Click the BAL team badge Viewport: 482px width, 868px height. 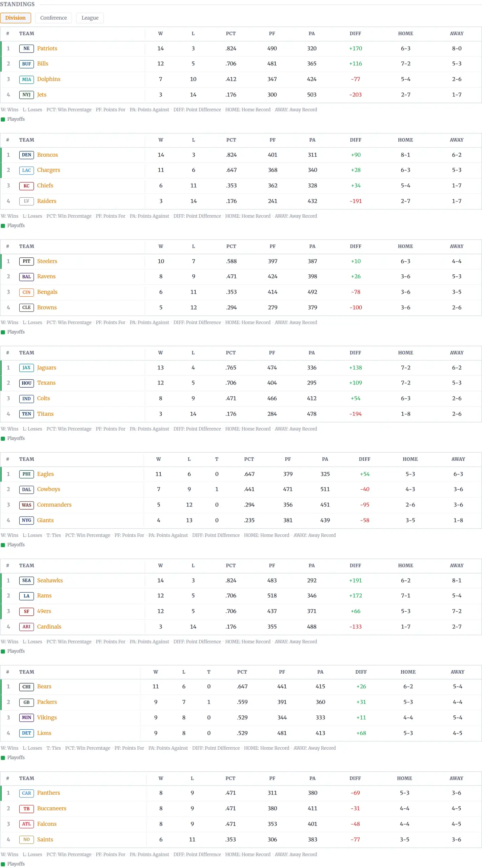[26, 277]
